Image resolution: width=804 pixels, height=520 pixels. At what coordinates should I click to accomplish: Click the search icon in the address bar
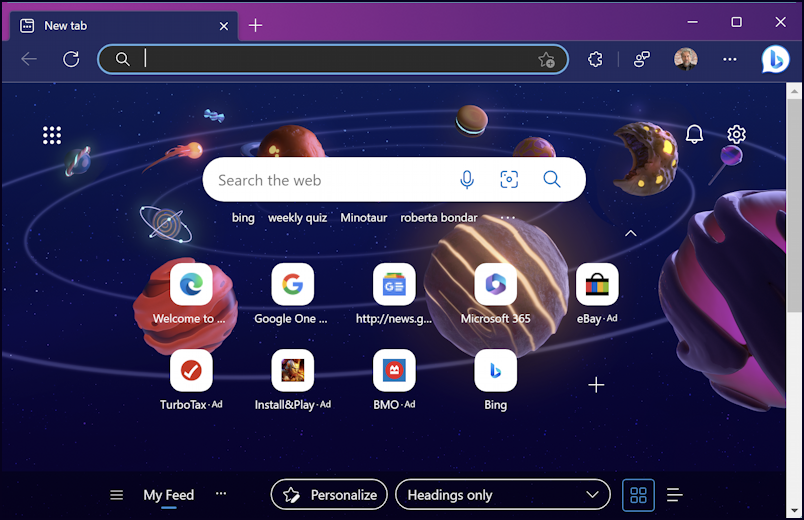tap(122, 59)
